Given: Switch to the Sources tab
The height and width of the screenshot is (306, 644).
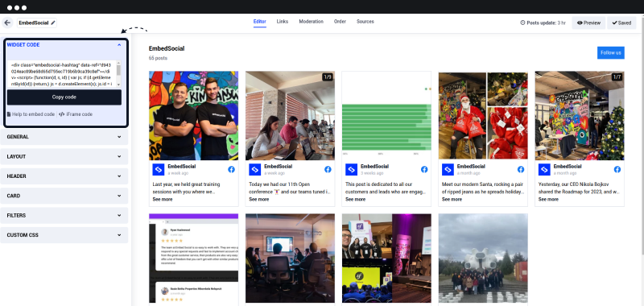Looking at the screenshot, I should click(x=365, y=22).
